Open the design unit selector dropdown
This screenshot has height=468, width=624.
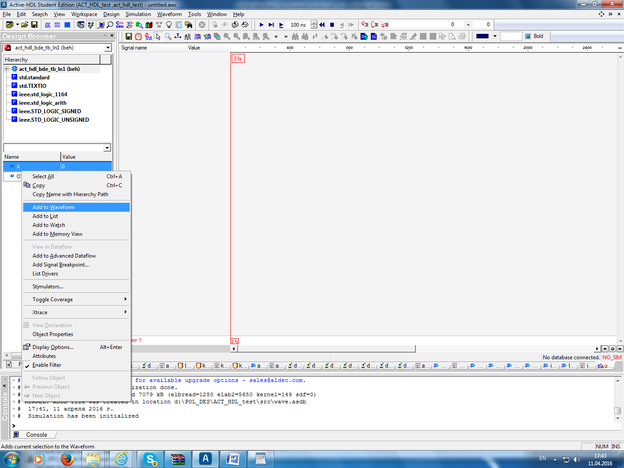106,48
